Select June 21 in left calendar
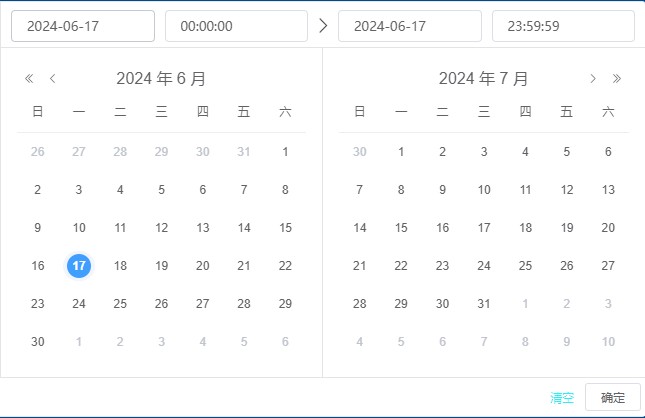This screenshot has width=645, height=418. (x=244, y=266)
